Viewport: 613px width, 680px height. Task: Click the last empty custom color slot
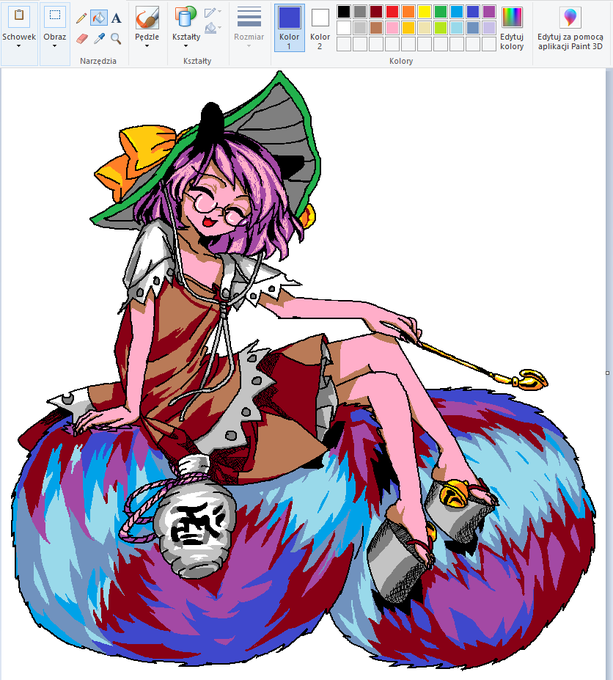[x=489, y=44]
